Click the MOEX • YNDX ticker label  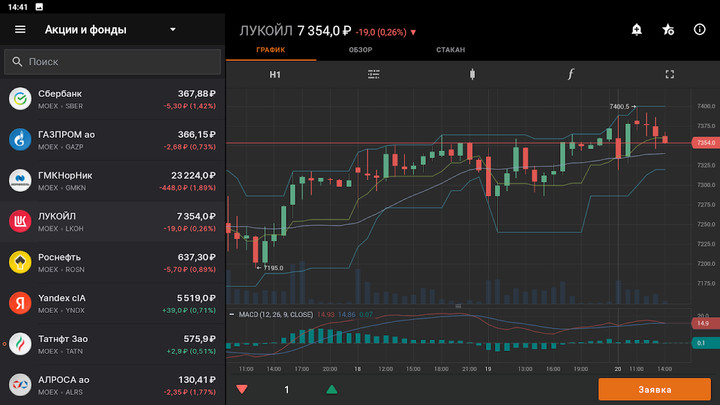[61, 310]
